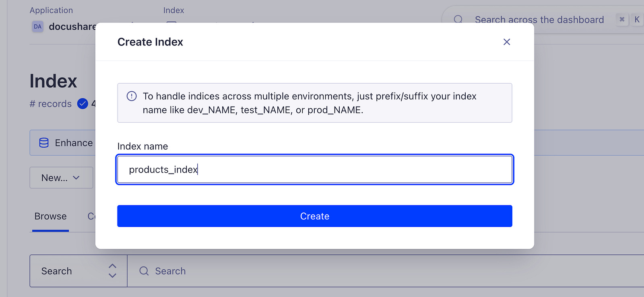Close the Create Index dialog
The width and height of the screenshot is (644, 297).
[x=507, y=42]
